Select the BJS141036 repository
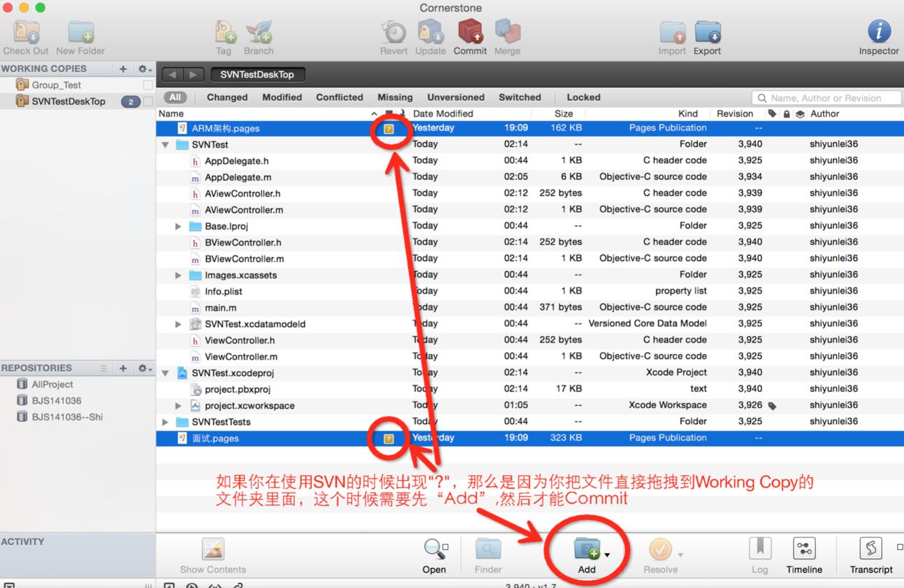This screenshot has height=588, width=904. [56, 401]
